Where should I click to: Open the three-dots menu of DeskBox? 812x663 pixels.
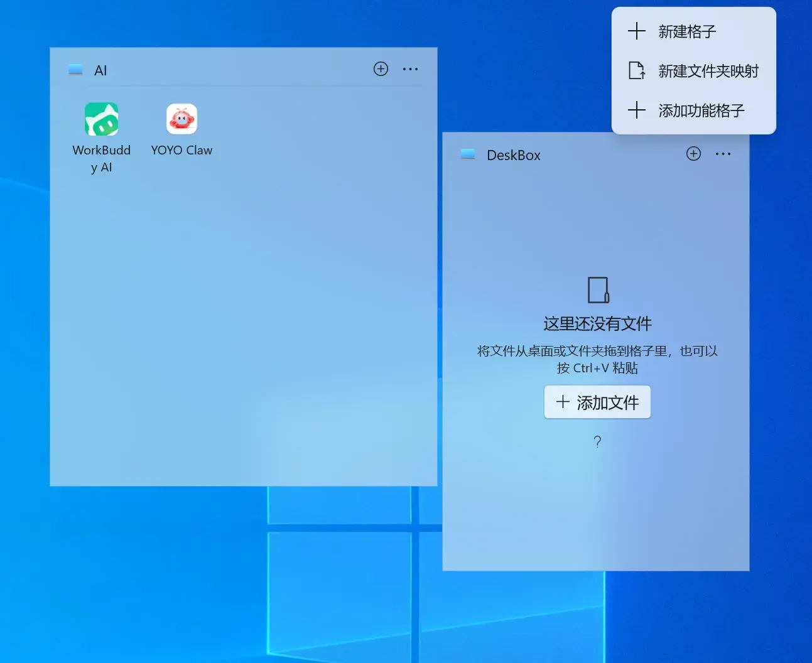(x=723, y=154)
